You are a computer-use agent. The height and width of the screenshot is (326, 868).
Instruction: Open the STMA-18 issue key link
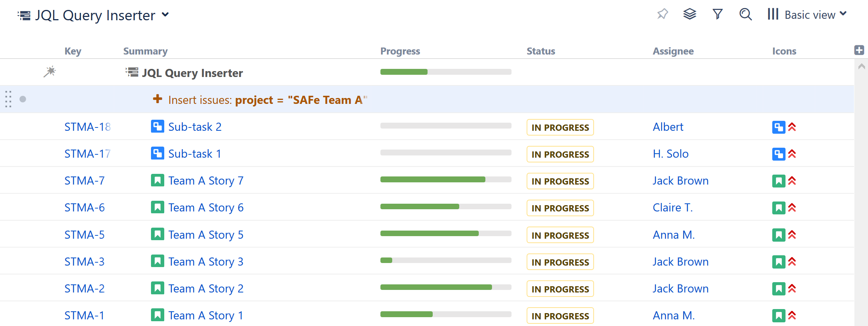(x=87, y=127)
